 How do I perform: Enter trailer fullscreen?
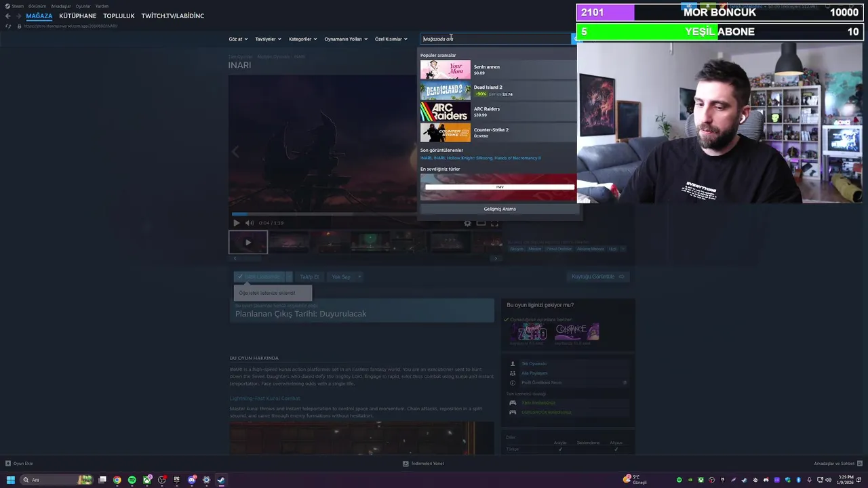click(494, 223)
